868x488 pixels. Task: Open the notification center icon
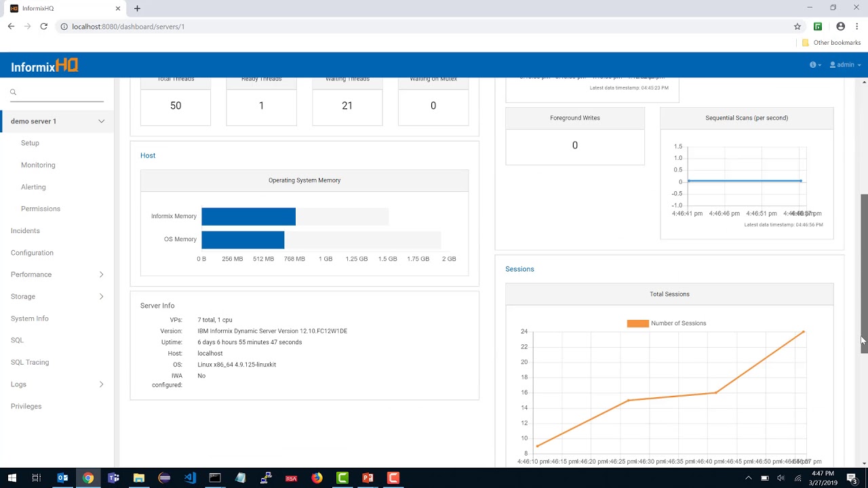[852, 478]
